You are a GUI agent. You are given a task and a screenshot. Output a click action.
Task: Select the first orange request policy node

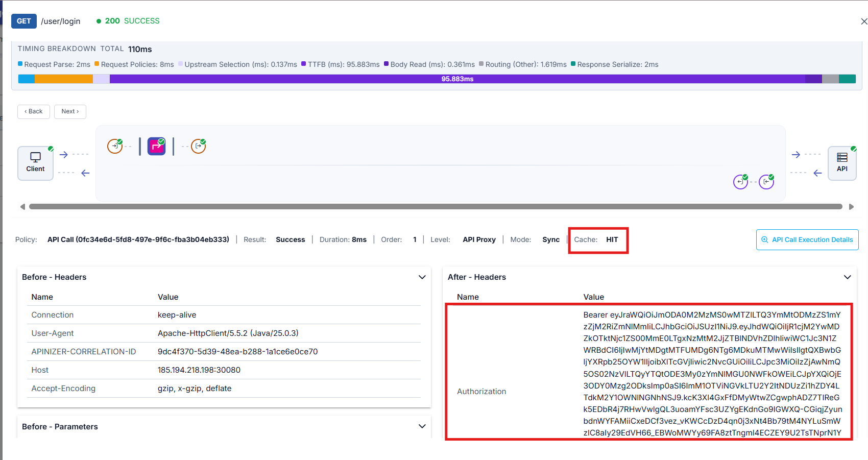115,146
